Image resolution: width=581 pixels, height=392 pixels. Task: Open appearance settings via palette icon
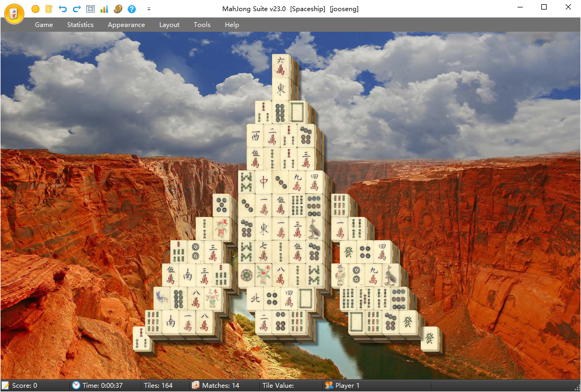[118, 9]
